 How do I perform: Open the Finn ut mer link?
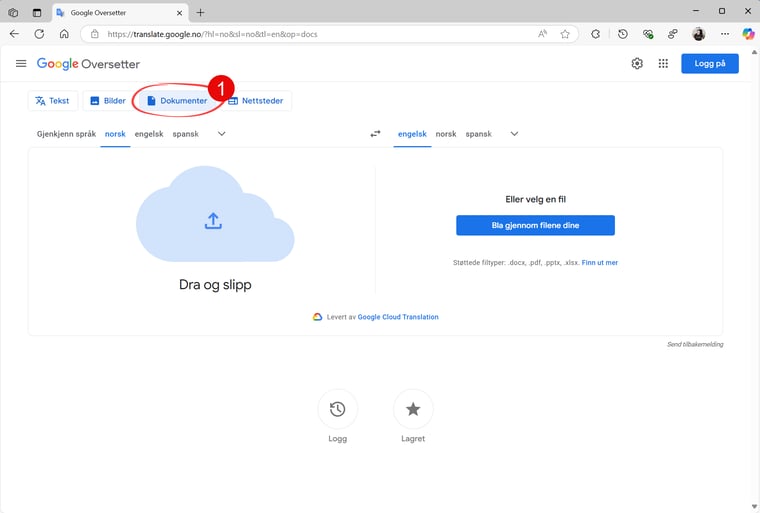coord(600,263)
